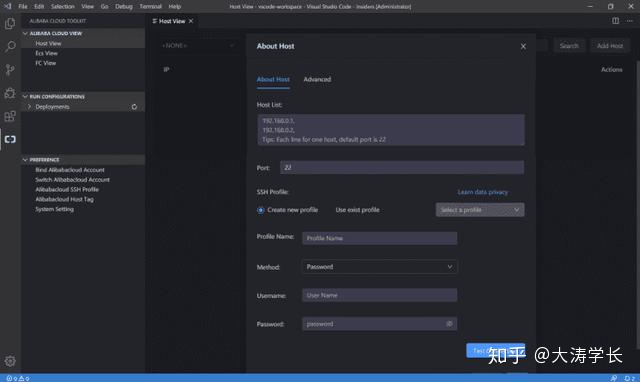Open editor More Actions ellipsis
This screenshot has height=382, width=640.
pyautogui.click(x=630, y=21)
